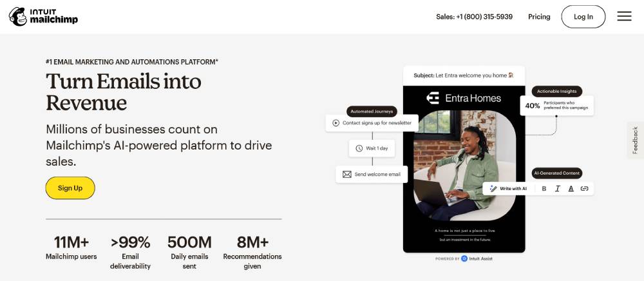The height and width of the screenshot is (281, 644).
Task: Click the envelope icon for welcome email
Action: 347,174
